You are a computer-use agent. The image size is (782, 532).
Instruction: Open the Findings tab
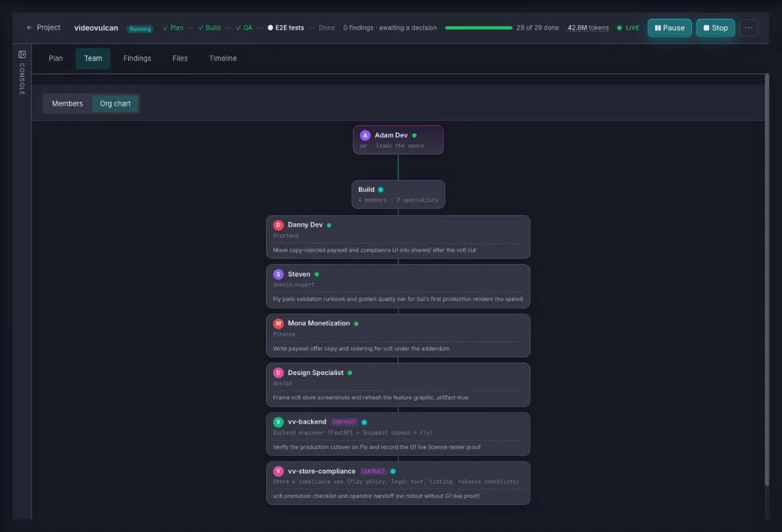point(137,58)
